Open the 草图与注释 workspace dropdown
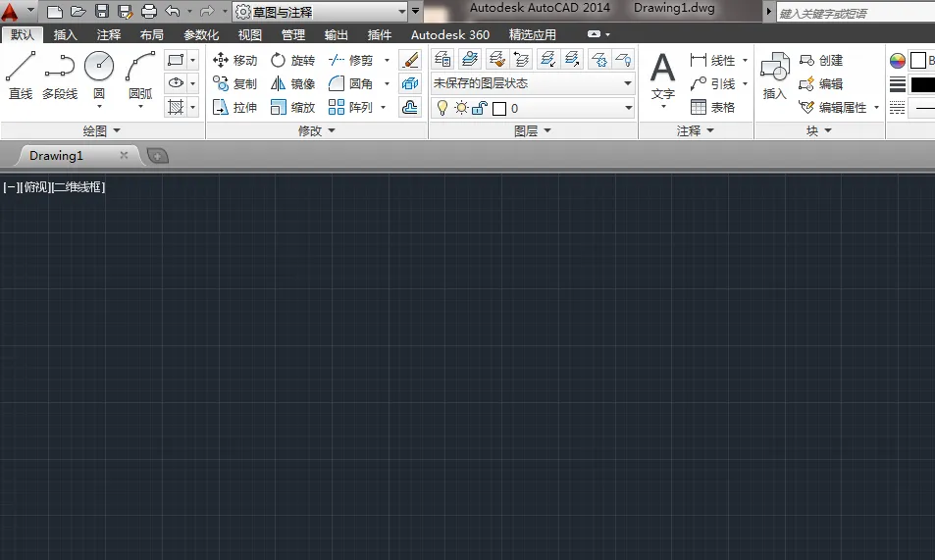935x560 pixels. pyautogui.click(x=321, y=12)
